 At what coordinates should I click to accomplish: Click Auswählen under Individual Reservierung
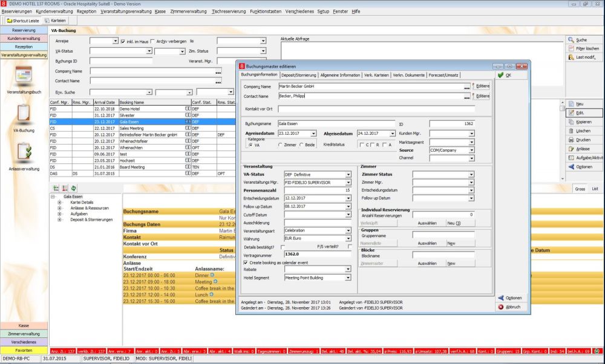point(427,223)
